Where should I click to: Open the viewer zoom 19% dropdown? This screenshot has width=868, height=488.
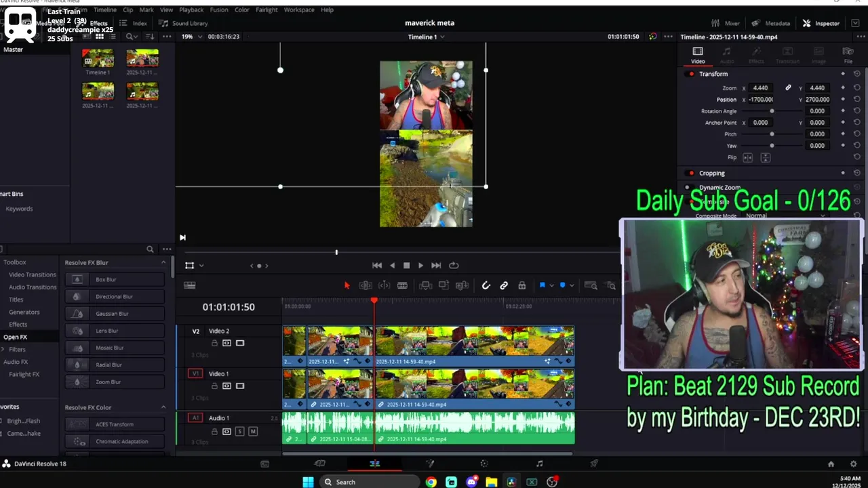point(191,37)
